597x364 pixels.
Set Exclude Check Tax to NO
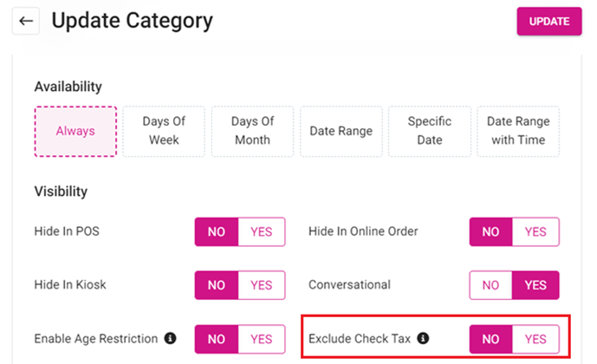[x=491, y=339]
